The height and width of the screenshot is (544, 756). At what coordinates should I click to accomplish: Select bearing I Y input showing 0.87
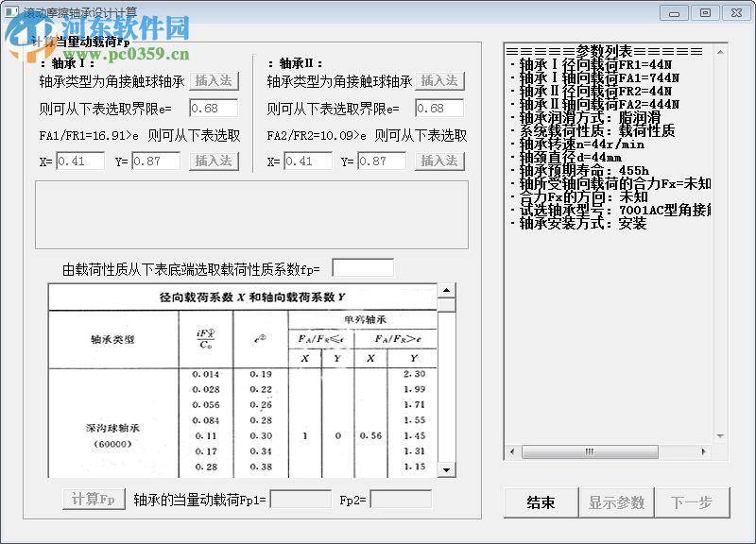[156, 161]
